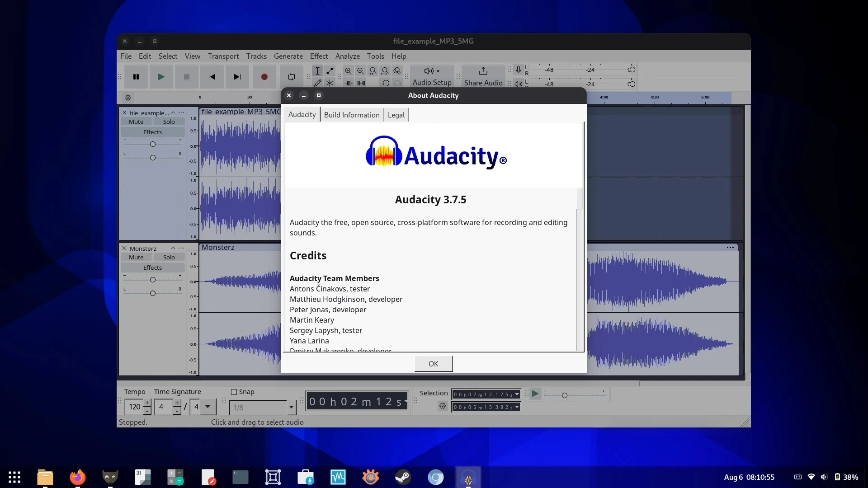This screenshot has width=868, height=488.
Task: Open the snap interval 1/8 dropdown
Action: point(291,408)
